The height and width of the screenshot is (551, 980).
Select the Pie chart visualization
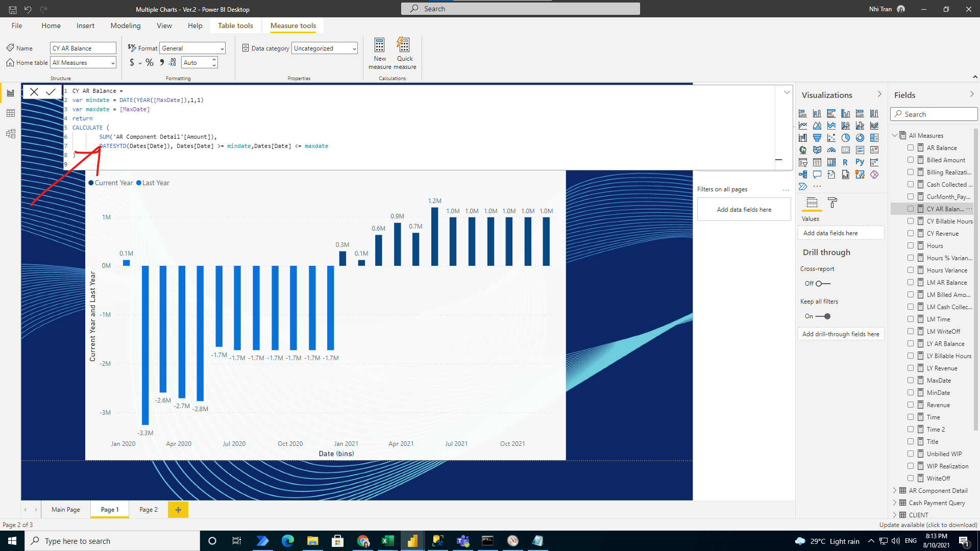pyautogui.click(x=846, y=138)
